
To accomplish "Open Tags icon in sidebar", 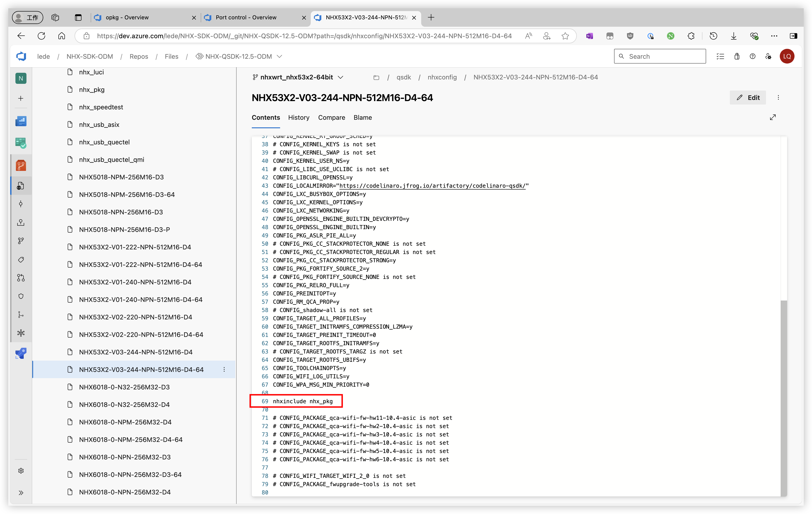I will (x=21, y=260).
